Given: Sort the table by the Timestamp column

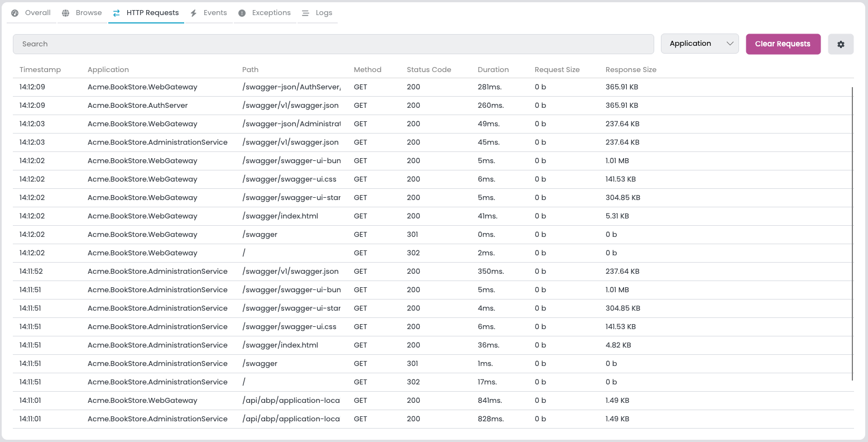Looking at the screenshot, I should (40, 69).
